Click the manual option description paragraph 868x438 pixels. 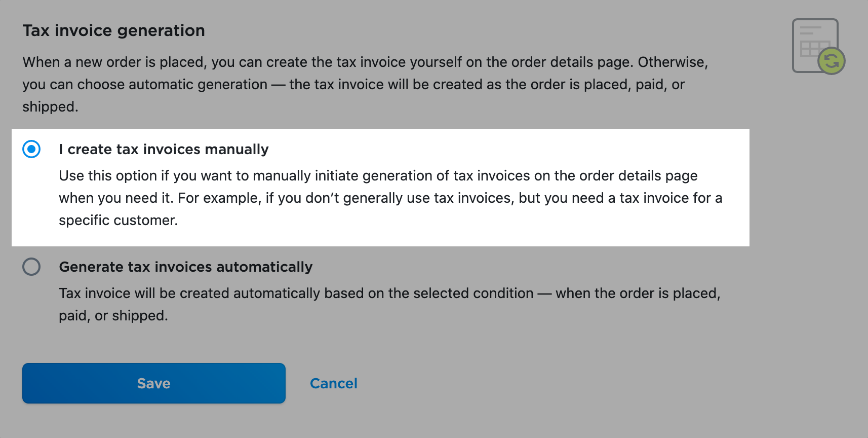[390, 198]
